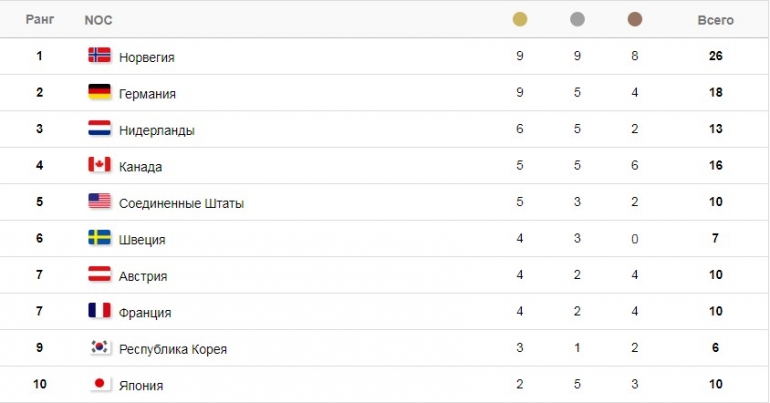The width and height of the screenshot is (770, 403).
Task: Select the Japan flag icon
Action: coord(100,383)
